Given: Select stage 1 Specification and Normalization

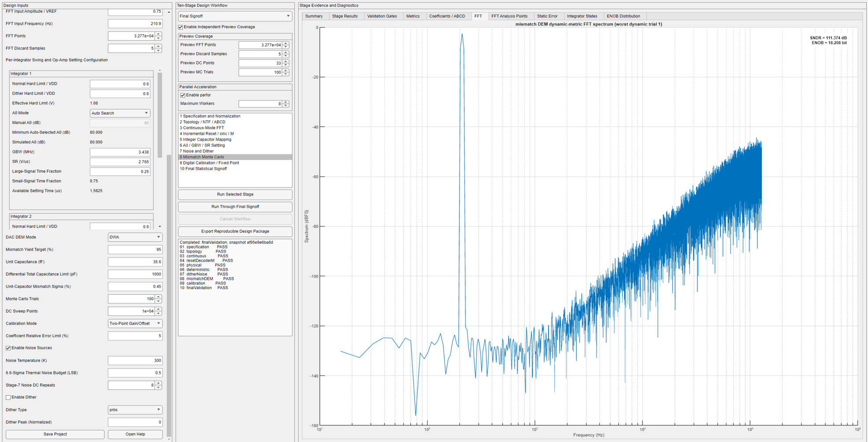Looking at the screenshot, I should tap(235, 116).
